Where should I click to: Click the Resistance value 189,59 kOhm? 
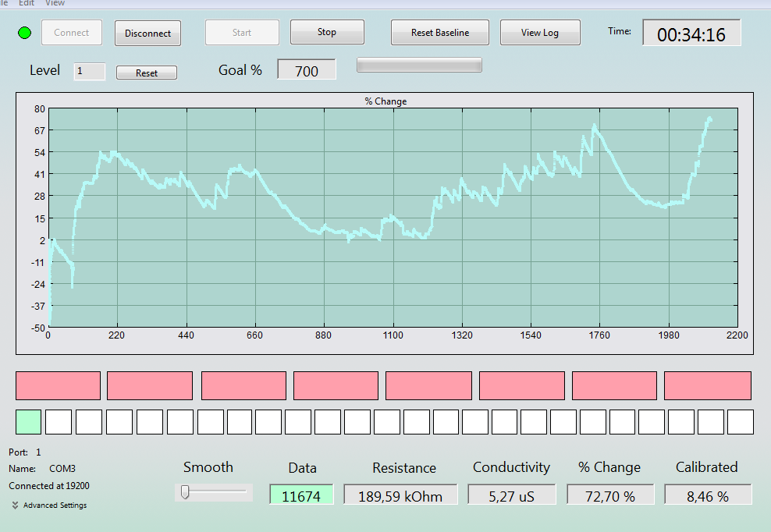coord(400,495)
